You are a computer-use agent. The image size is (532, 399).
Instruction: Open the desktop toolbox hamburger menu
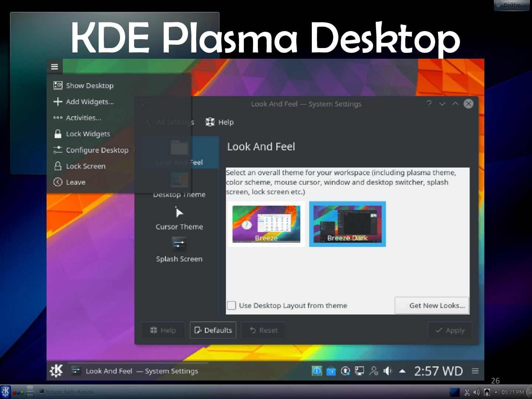click(x=55, y=67)
